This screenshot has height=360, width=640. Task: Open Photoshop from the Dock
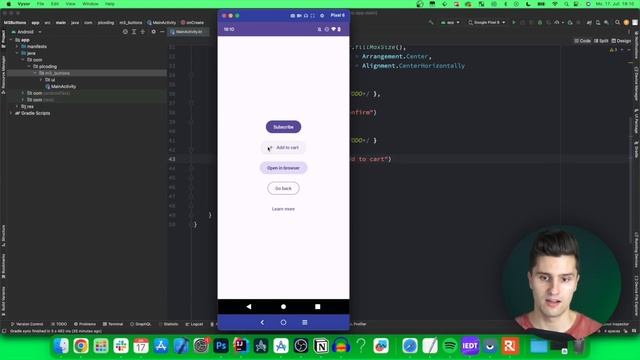click(x=221, y=346)
